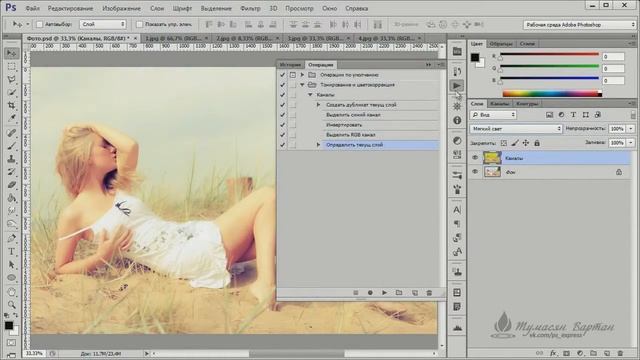Select the Horizontal Type tool
Image resolution: width=640 pixels, height=360 pixels.
click(11, 251)
